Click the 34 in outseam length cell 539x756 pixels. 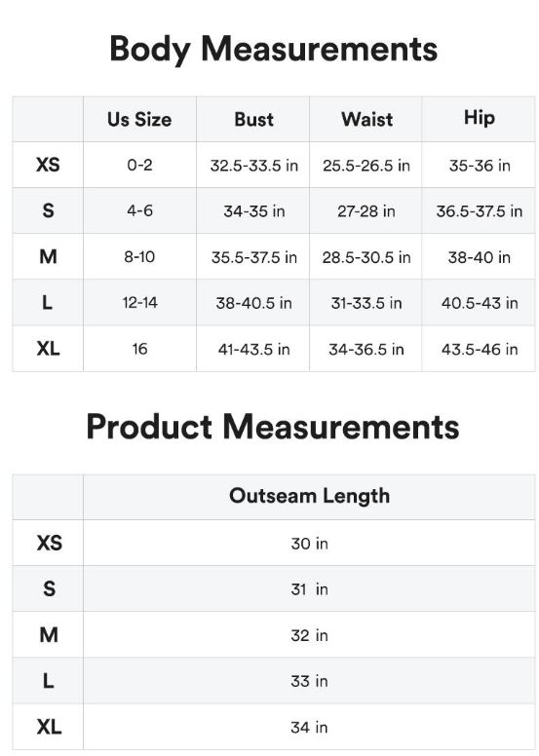coord(309,727)
